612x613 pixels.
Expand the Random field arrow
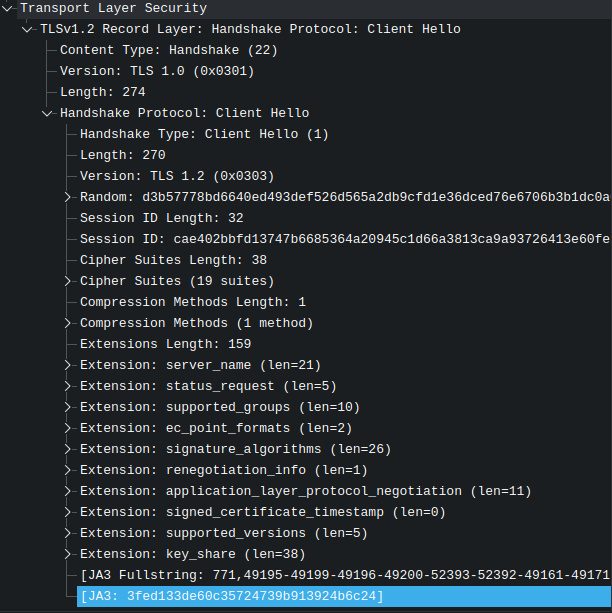click(67, 197)
